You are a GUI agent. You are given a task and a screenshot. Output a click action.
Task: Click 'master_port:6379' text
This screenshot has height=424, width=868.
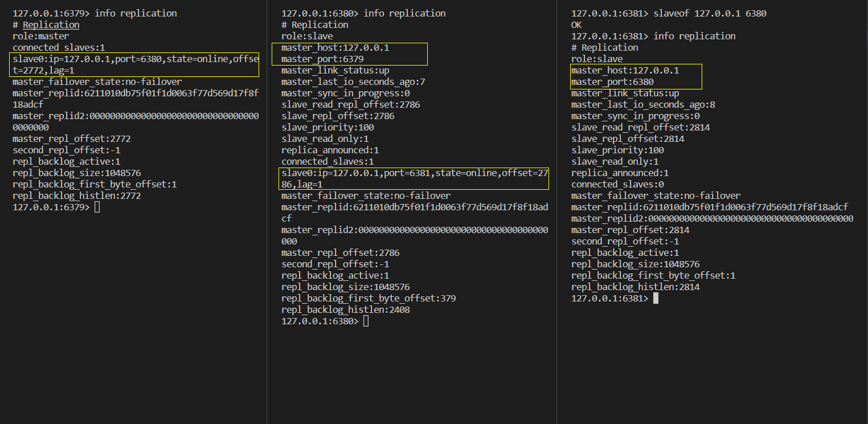point(322,59)
